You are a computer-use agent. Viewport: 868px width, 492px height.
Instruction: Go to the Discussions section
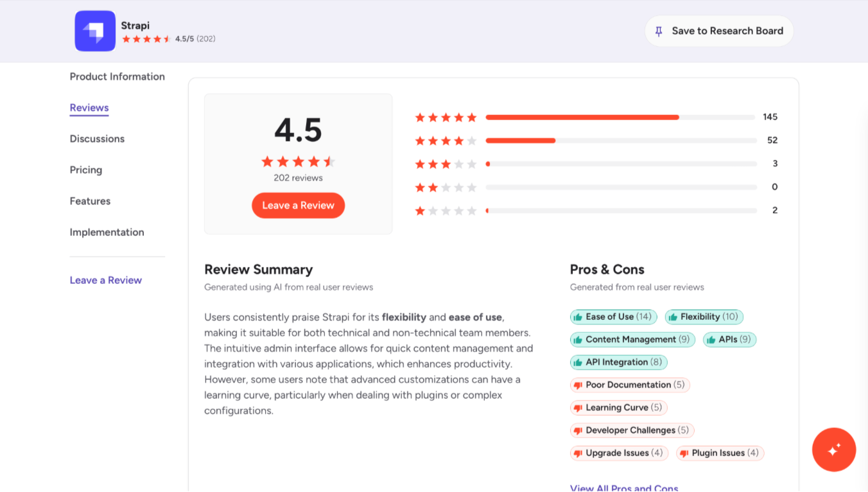[x=97, y=139]
